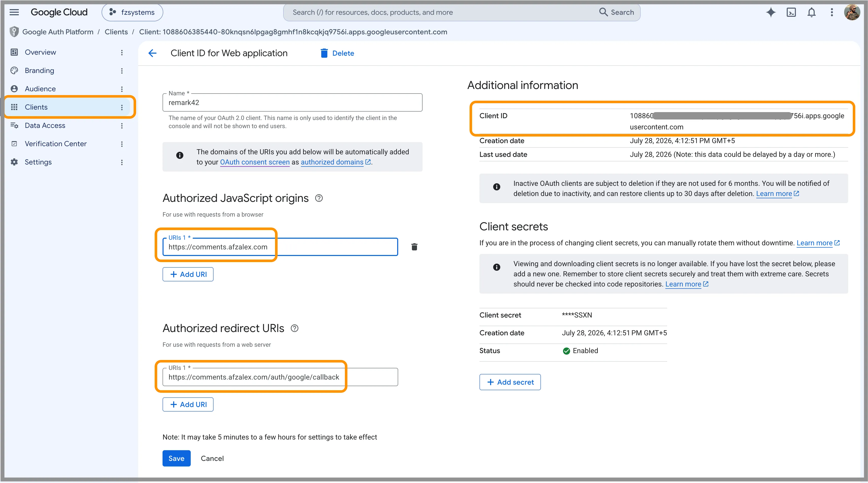
Task: Click Add URI under redirect URIs
Action: (188, 405)
